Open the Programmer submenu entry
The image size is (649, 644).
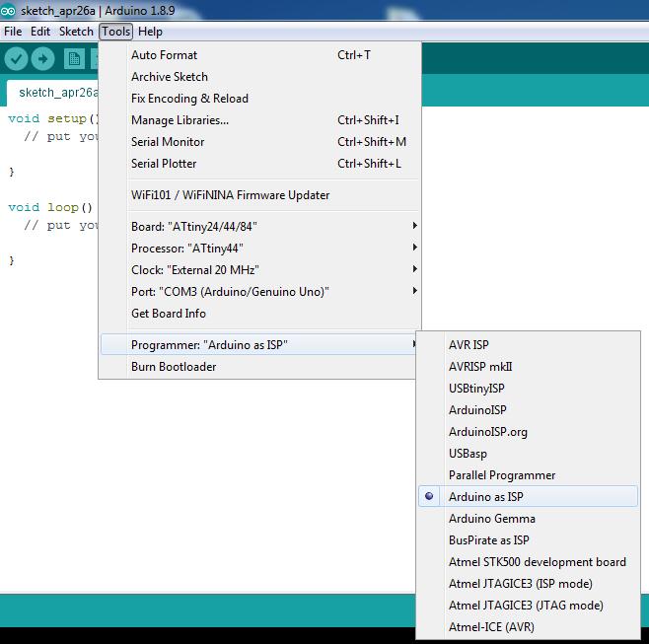point(258,345)
